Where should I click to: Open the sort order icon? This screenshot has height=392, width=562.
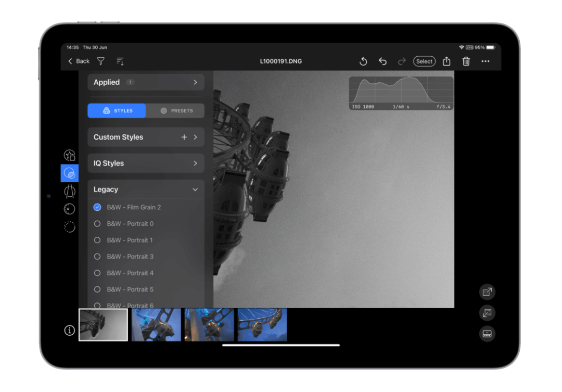point(120,61)
